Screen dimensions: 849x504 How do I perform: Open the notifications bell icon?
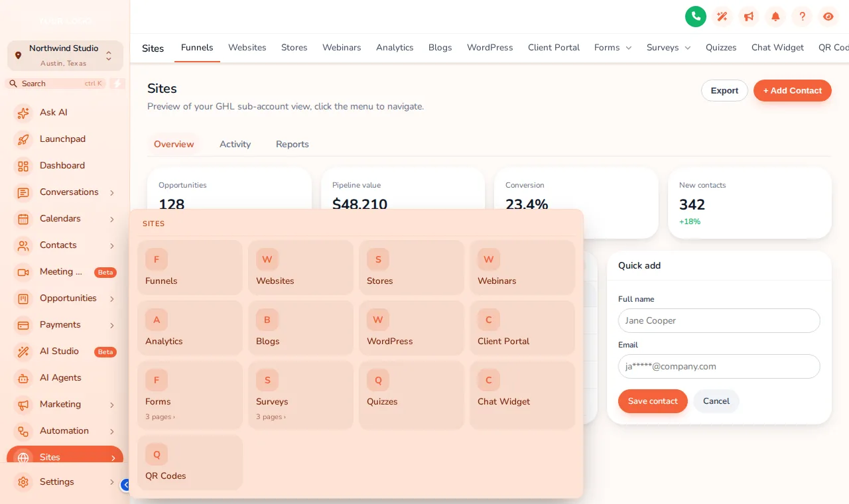775,17
